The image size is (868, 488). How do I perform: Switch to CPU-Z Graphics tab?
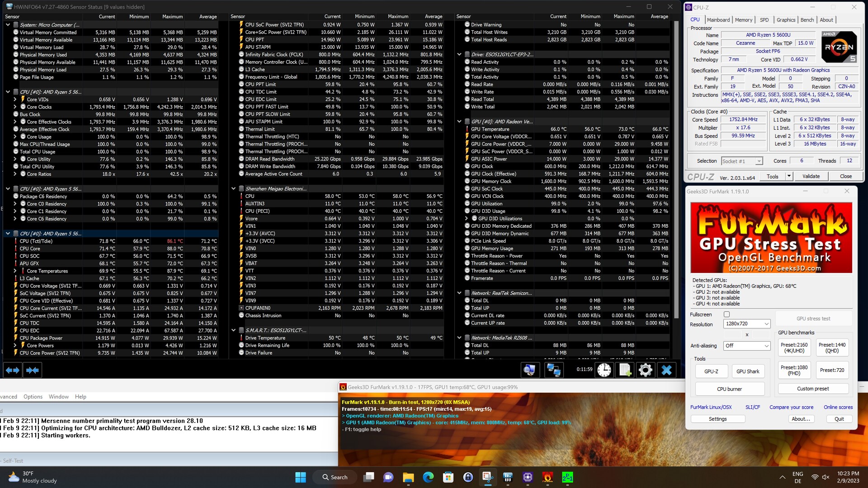point(786,20)
